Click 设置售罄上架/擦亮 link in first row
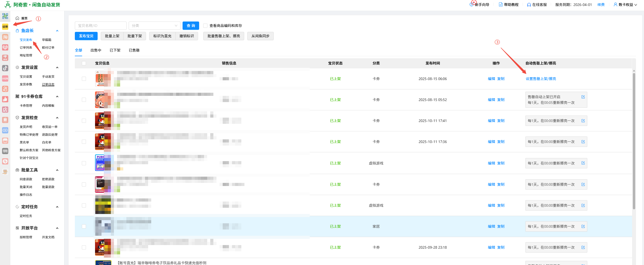The width and height of the screenshot is (644, 265). point(541,79)
